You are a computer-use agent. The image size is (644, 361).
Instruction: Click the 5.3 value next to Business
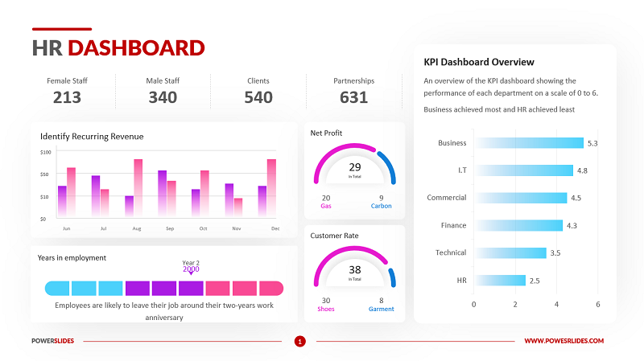click(x=592, y=143)
